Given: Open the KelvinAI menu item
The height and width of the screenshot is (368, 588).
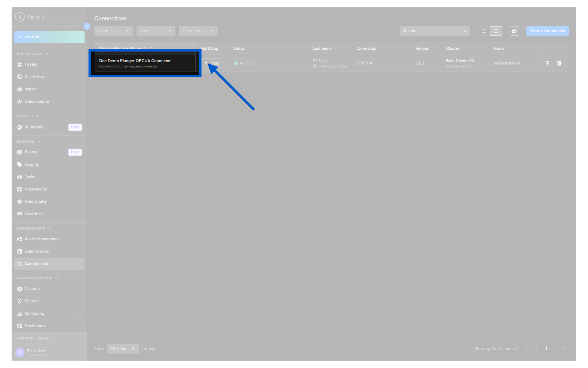Looking at the screenshot, I should click(x=49, y=37).
